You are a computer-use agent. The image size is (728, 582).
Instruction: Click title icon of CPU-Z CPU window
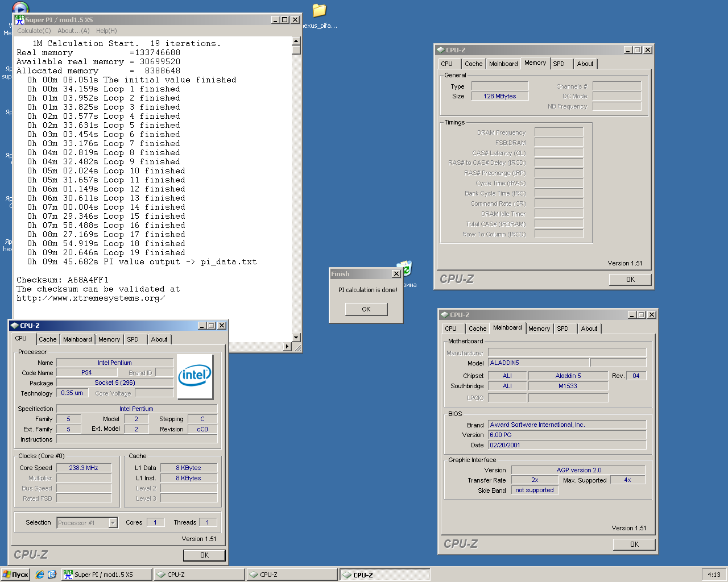click(x=14, y=326)
